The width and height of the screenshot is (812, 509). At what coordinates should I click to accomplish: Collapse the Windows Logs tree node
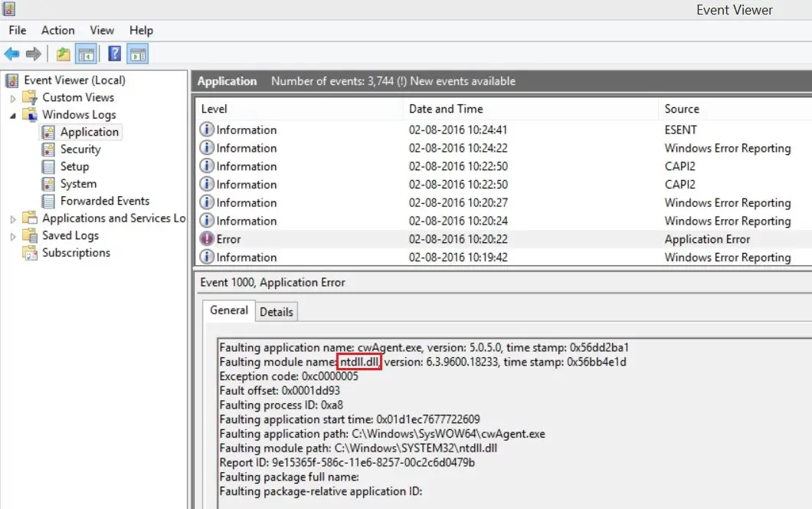pos(13,116)
